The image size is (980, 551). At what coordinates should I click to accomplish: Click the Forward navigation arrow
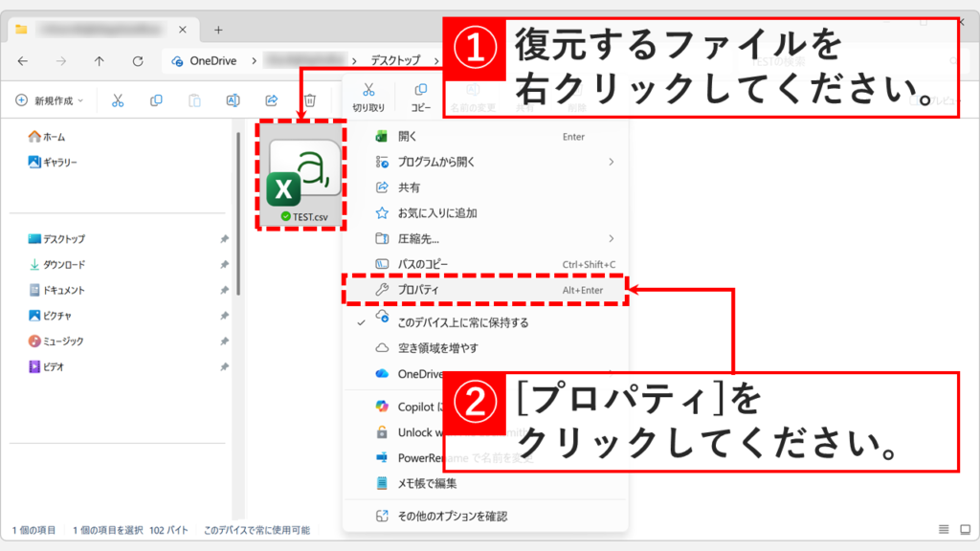(x=60, y=60)
